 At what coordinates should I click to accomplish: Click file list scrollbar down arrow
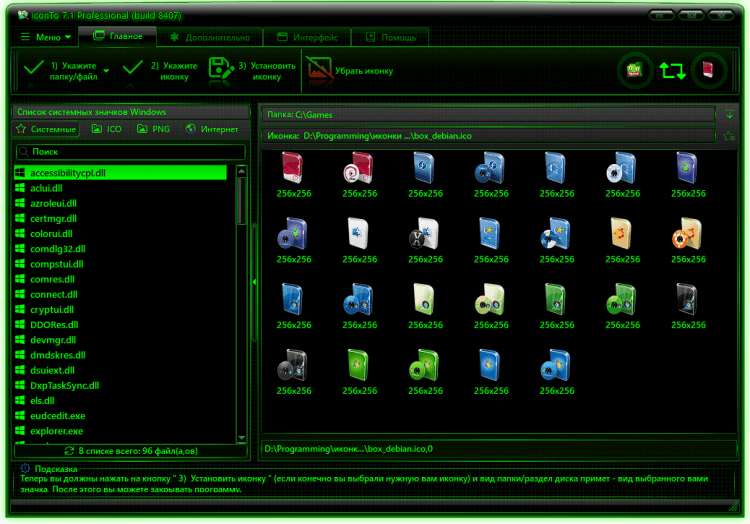[242, 437]
